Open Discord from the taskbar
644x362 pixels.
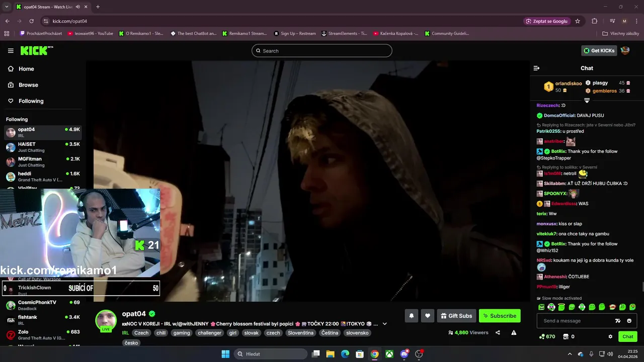pos(404,354)
